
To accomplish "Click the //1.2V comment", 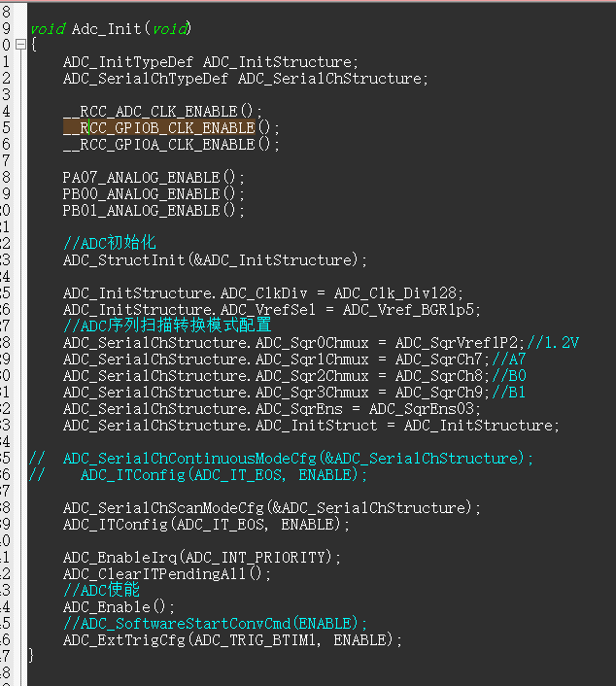I will (x=553, y=343).
